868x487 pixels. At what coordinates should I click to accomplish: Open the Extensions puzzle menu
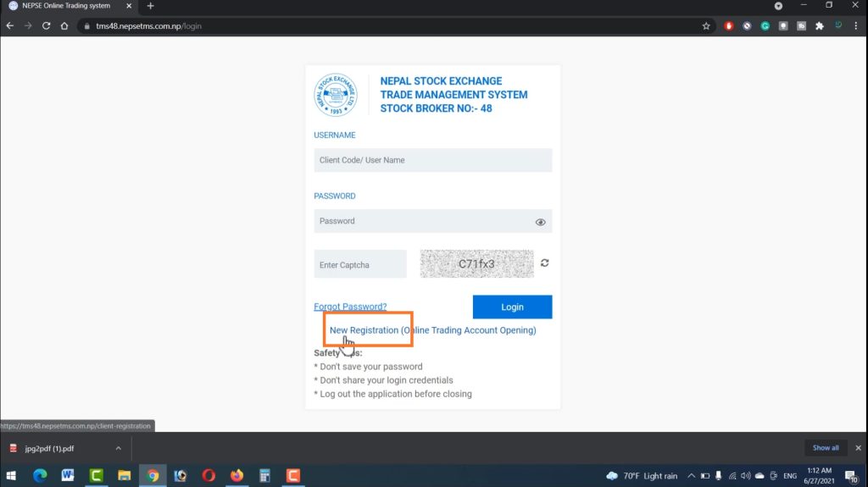tap(820, 26)
